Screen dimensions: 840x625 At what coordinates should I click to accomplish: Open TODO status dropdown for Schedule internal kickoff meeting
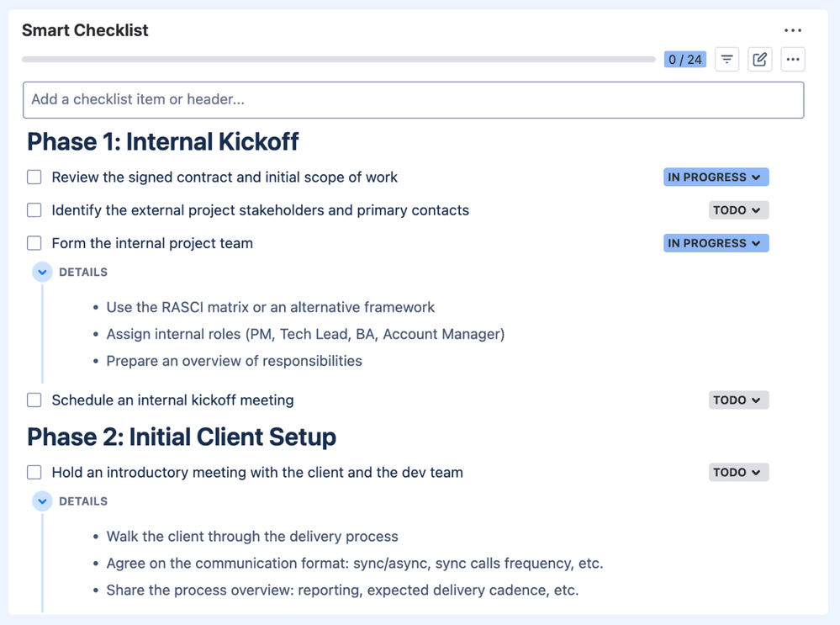(x=739, y=400)
